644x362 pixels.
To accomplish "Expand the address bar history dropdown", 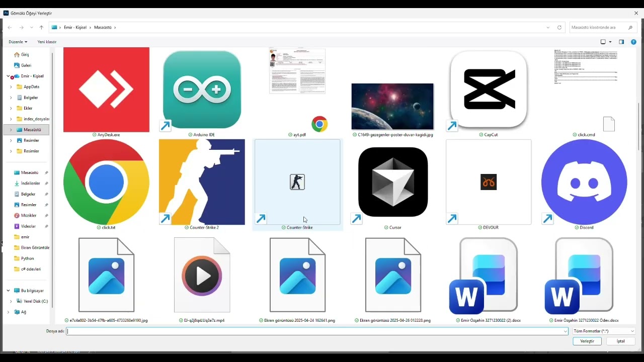I will 548,27.
